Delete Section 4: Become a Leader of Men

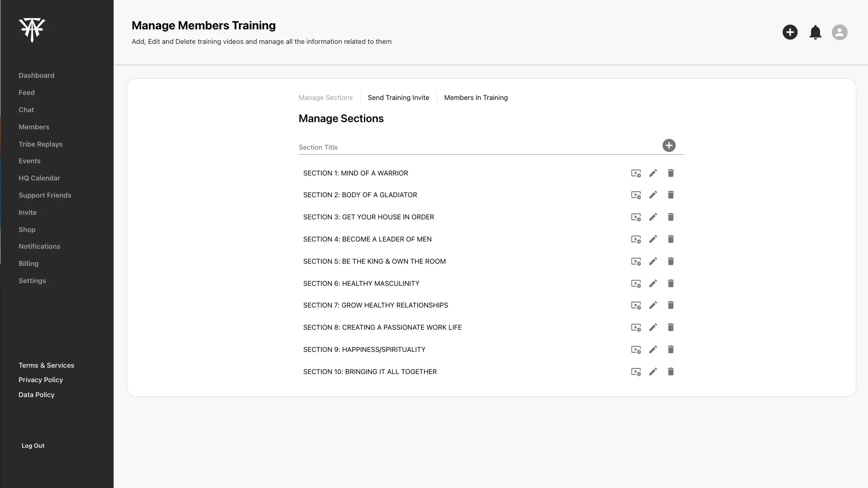671,239
